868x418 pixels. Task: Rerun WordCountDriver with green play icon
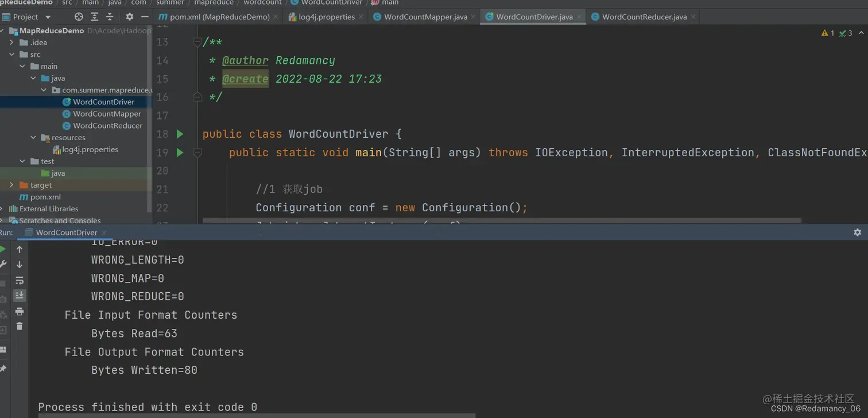(3, 249)
